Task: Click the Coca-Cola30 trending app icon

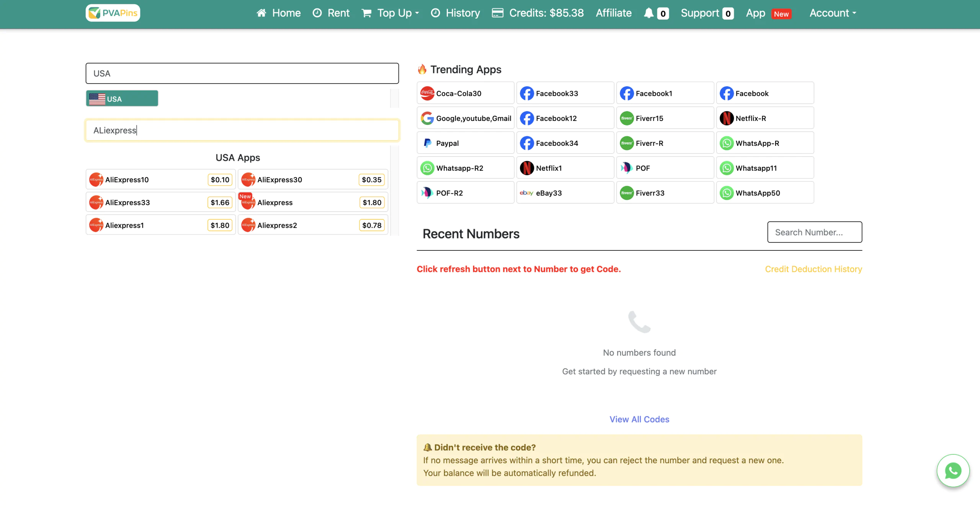Action: point(427,93)
